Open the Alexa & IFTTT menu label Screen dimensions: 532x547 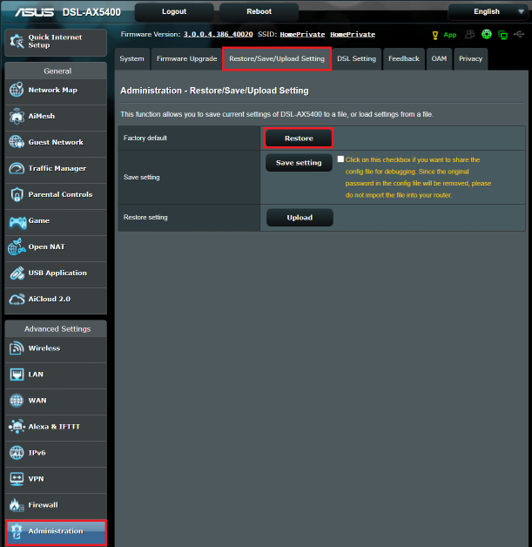pos(54,426)
